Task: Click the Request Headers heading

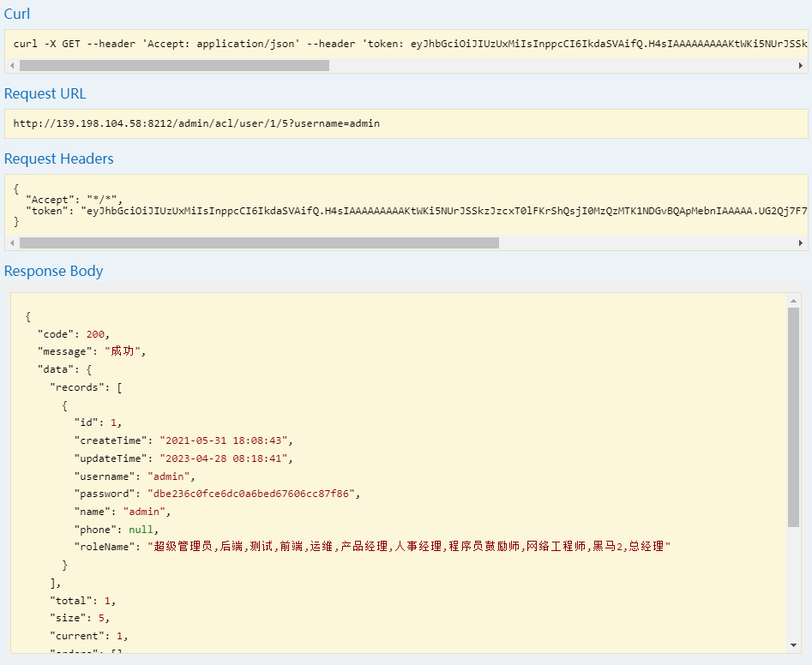Action: 58,159
